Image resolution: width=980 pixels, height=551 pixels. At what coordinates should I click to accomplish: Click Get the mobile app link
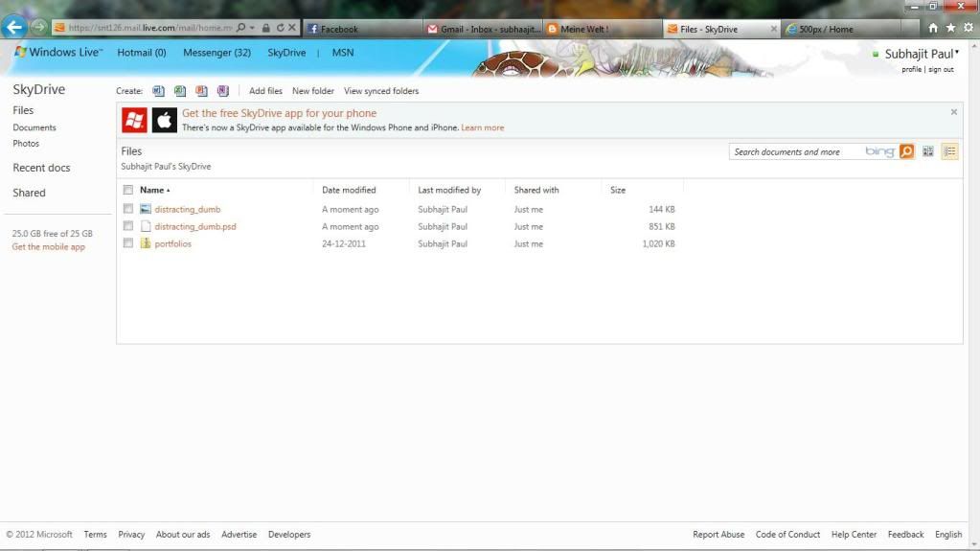tap(48, 247)
